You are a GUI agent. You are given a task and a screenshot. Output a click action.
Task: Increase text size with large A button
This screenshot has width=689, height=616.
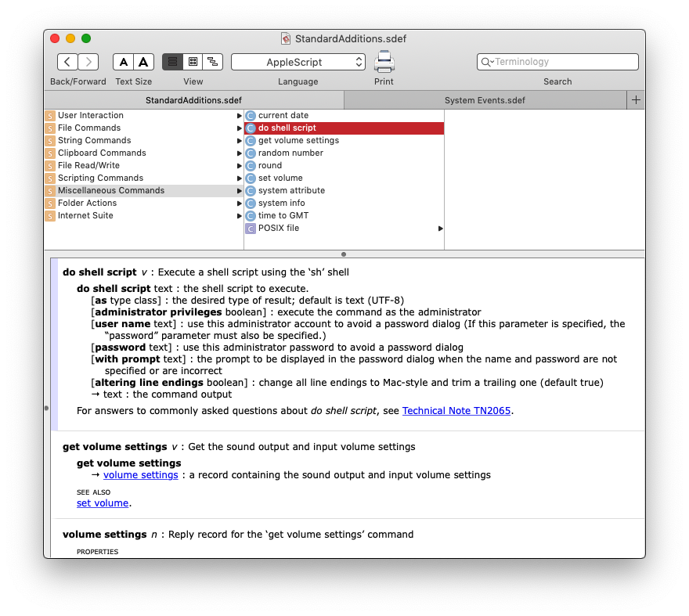pyautogui.click(x=144, y=62)
